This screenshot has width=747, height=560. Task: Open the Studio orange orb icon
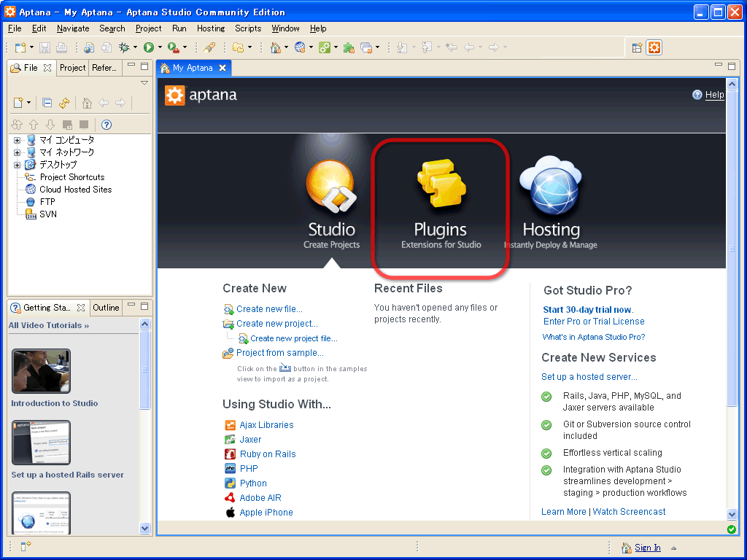point(331,187)
